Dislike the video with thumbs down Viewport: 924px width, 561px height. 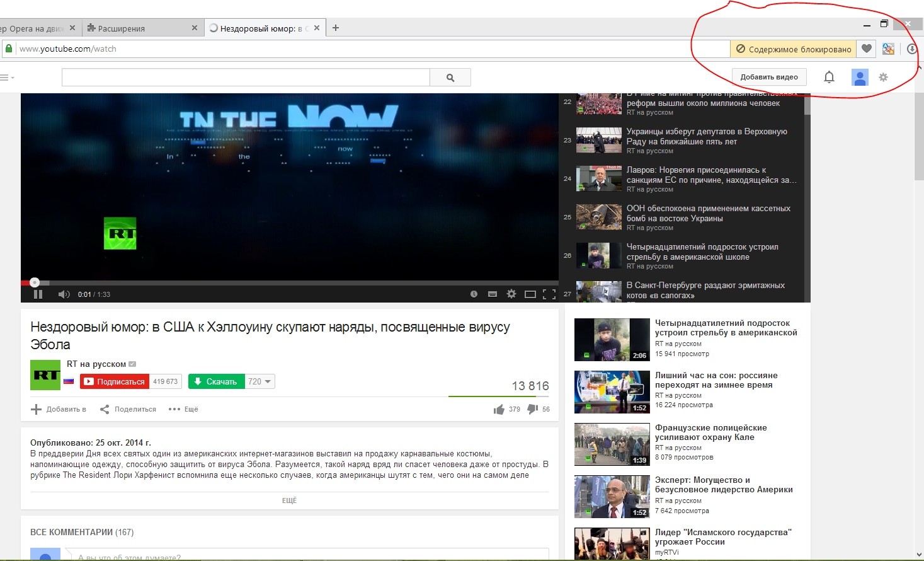[532, 410]
